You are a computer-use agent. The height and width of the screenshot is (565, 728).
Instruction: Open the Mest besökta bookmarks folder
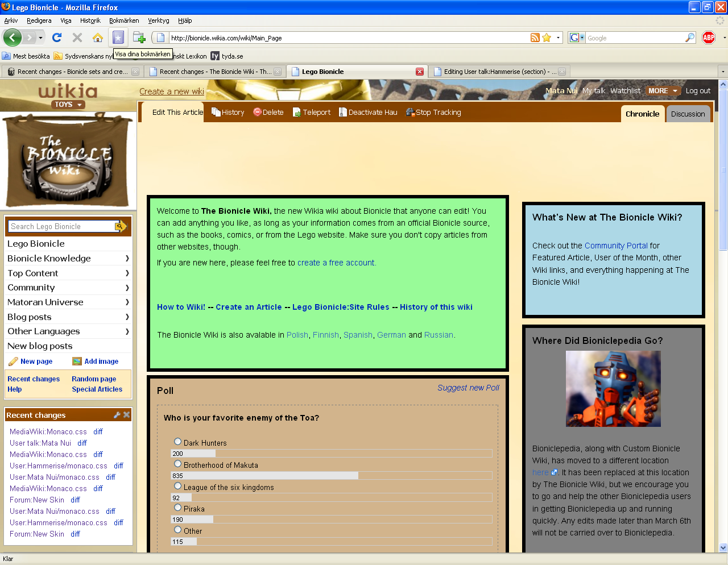(x=26, y=56)
